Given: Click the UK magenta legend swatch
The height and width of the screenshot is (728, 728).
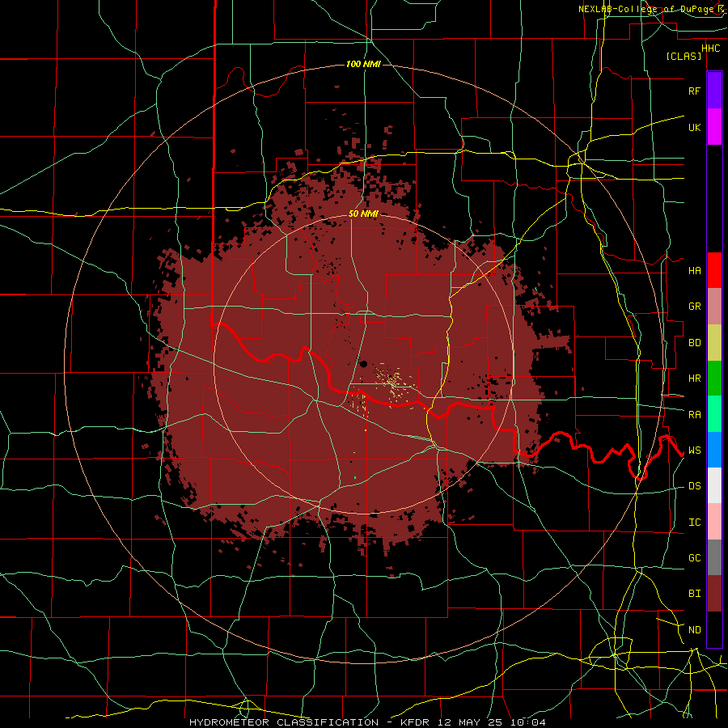Looking at the screenshot, I should [x=714, y=126].
